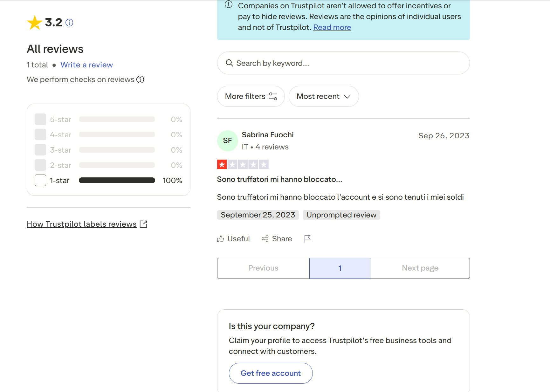Click the Share text on the review
The height and width of the screenshot is (392, 550).
pyautogui.click(x=282, y=239)
